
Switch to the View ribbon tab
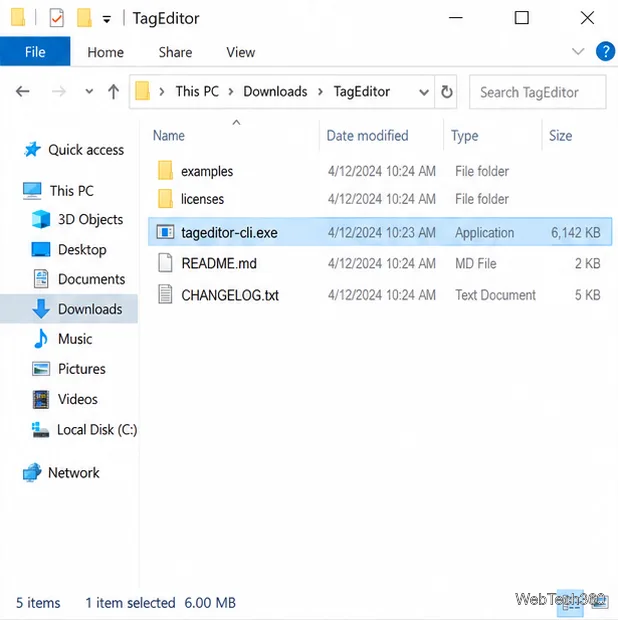click(240, 52)
